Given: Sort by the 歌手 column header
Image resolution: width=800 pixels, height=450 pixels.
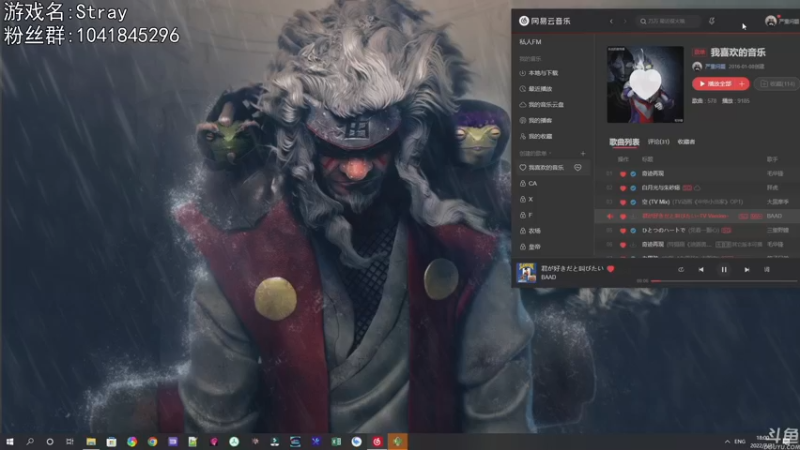Looking at the screenshot, I should click(772, 159).
